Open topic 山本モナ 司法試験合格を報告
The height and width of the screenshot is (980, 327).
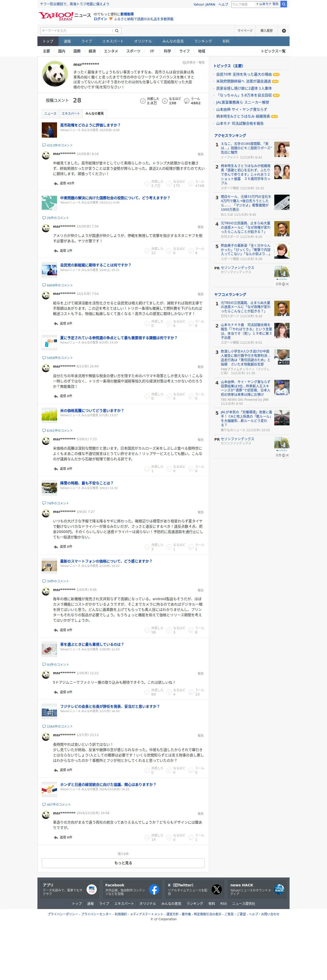pyautogui.click(x=240, y=124)
